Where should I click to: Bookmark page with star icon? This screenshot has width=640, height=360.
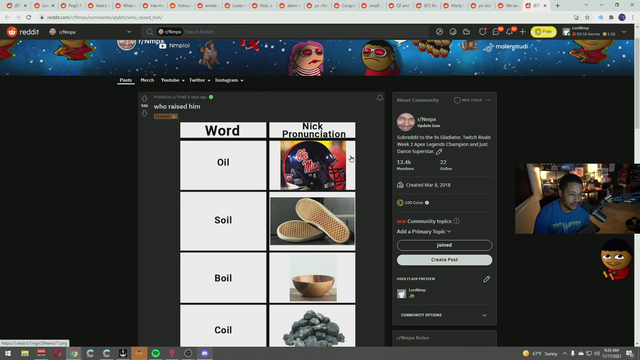tap(587, 18)
